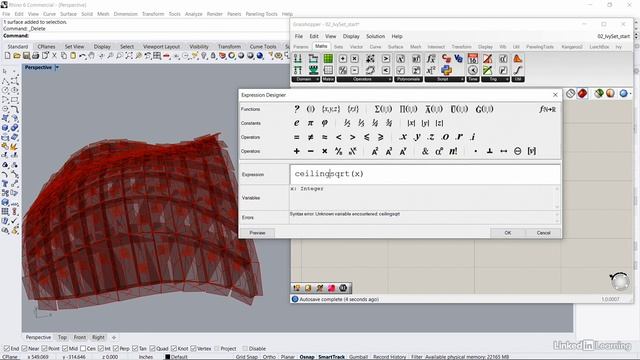Click the Print icon in Rhino toolbar

click(36, 56)
